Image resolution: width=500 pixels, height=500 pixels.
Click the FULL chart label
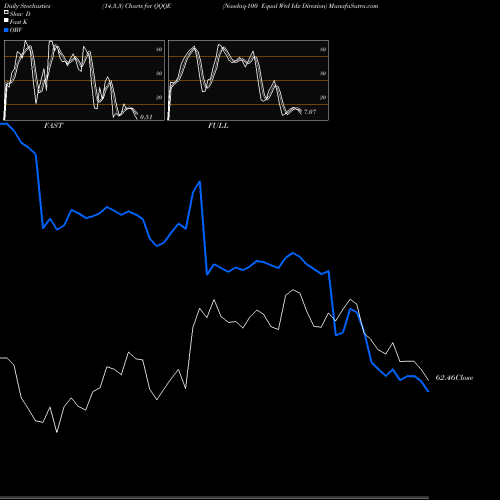click(x=218, y=126)
